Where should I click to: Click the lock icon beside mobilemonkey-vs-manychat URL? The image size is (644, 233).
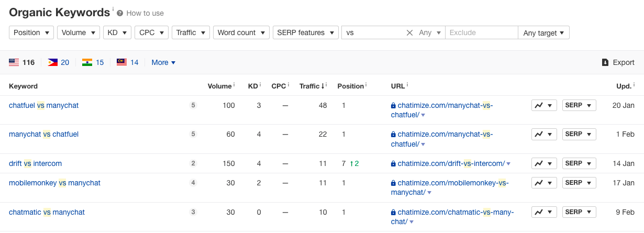click(x=393, y=183)
